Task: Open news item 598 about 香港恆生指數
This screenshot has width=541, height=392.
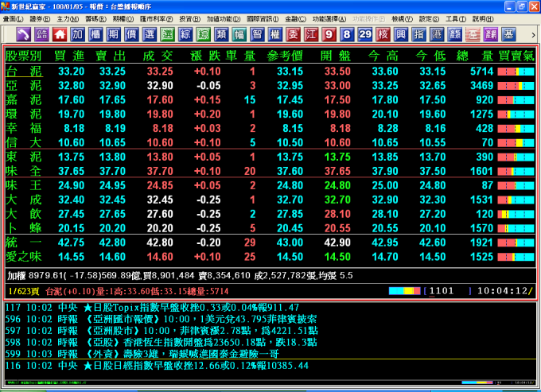Action: click(162, 343)
